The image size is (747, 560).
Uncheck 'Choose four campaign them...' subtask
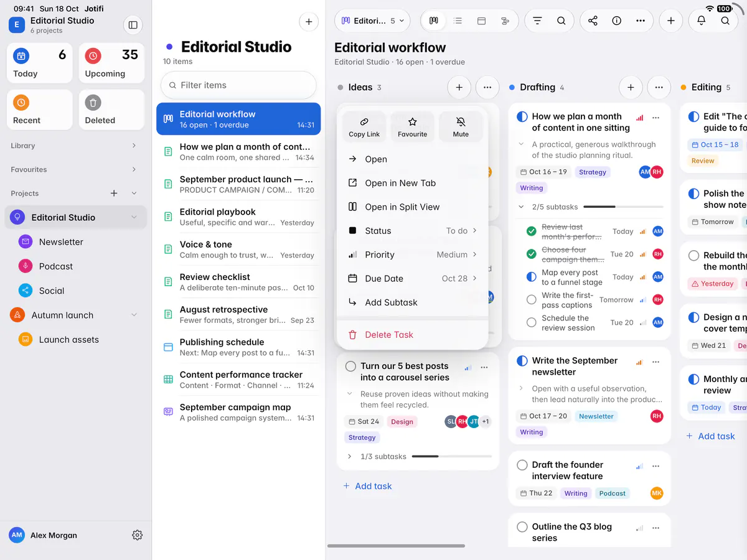pyautogui.click(x=531, y=254)
